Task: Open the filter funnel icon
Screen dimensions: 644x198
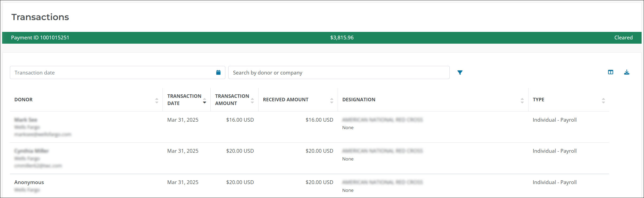Action: (x=460, y=73)
